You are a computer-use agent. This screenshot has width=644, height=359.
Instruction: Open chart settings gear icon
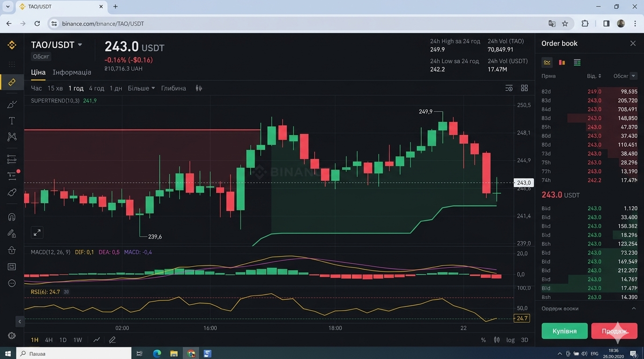12,336
